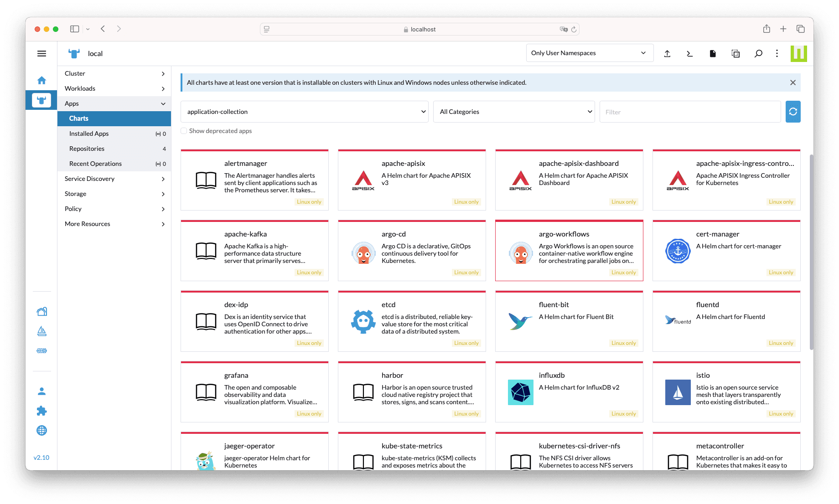Open the hamburger navigation menu
The image size is (839, 504).
pyautogui.click(x=41, y=54)
